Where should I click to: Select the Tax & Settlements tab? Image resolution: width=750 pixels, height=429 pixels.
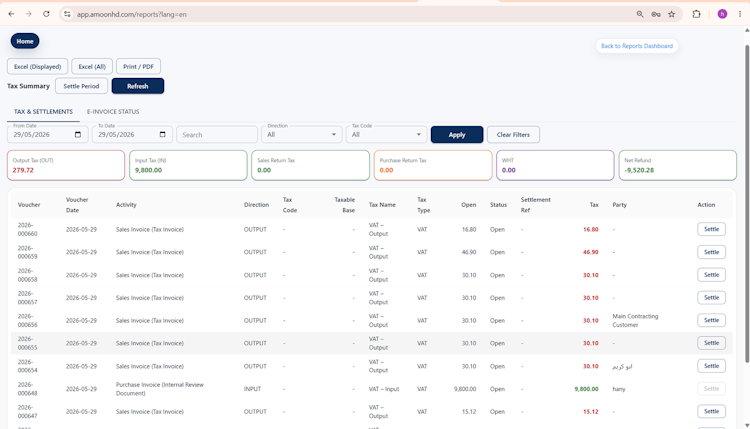(43, 111)
